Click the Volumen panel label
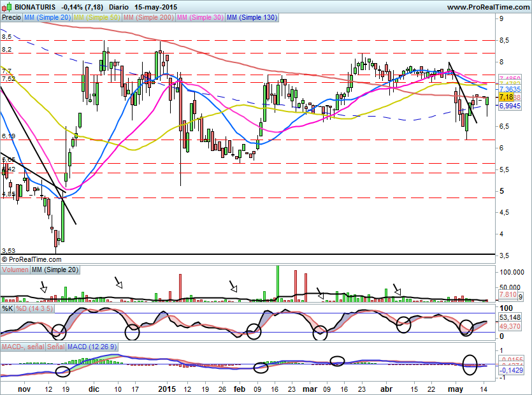Image resolution: width=532 pixels, height=395 pixels. click(15, 270)
